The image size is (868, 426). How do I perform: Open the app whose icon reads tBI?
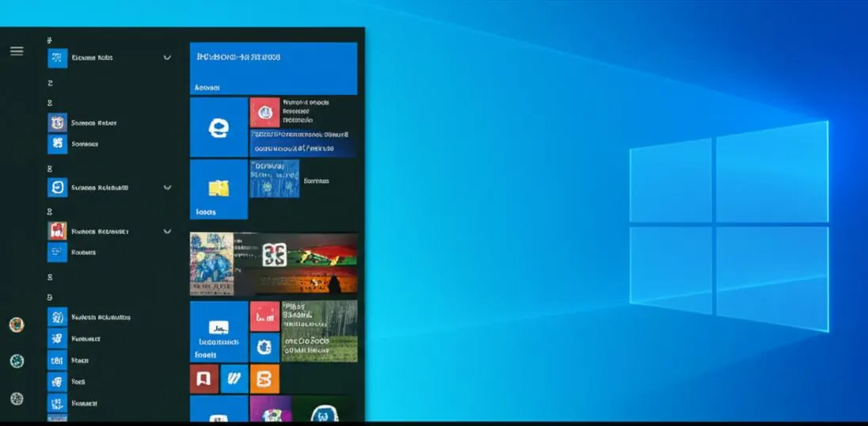[x=58, y=360]
